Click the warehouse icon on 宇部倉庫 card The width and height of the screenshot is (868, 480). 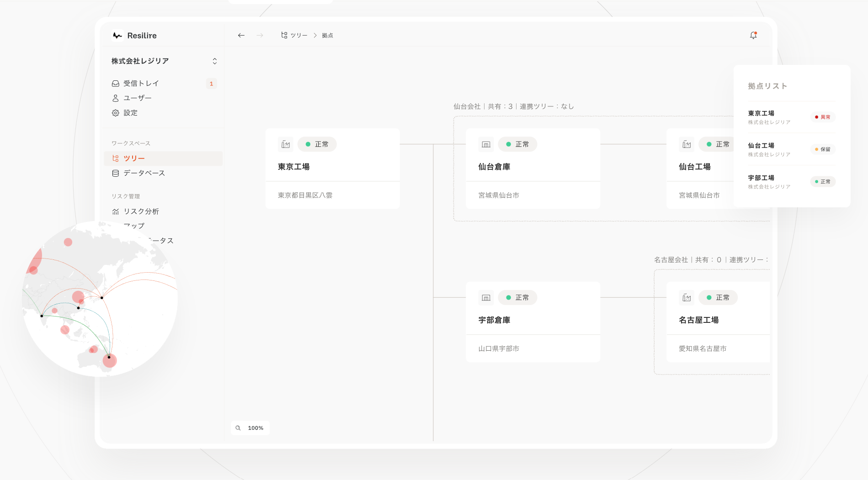[486, 298]
